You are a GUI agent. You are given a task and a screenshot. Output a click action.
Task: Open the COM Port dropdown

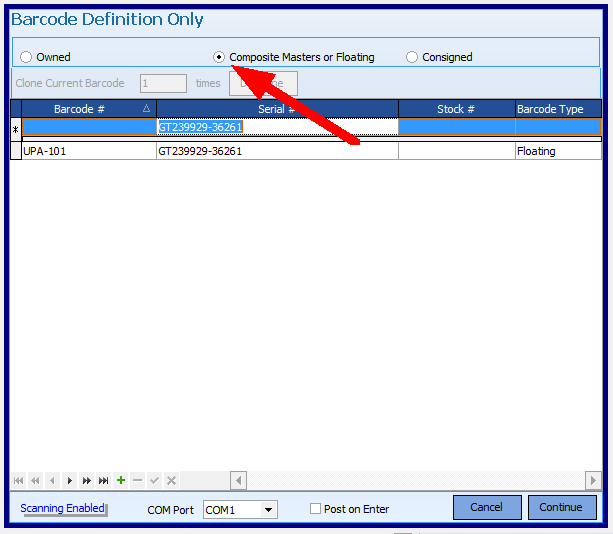268,510
